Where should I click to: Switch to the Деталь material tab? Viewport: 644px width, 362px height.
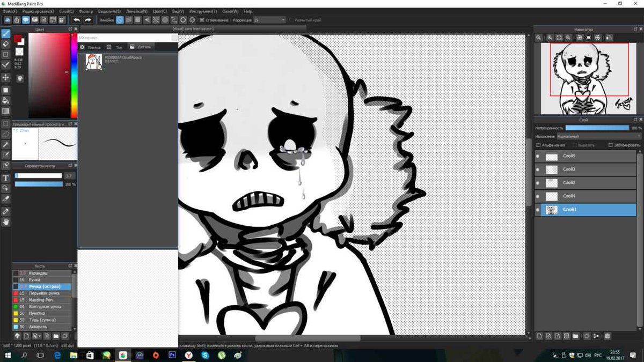[141, 47]
